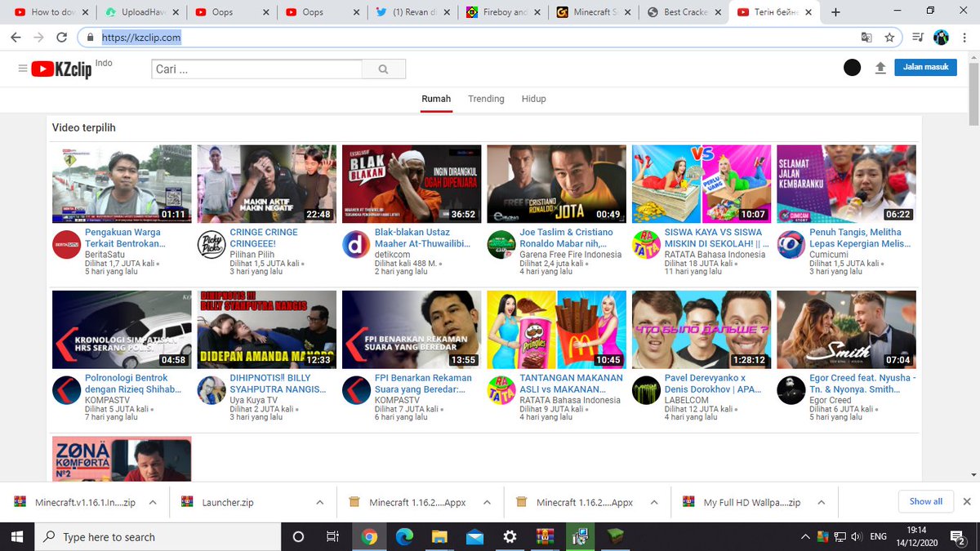The height and width of the screenshot is (551, 980).
Task: Click the address bar URL
Action: click(141, 38)
